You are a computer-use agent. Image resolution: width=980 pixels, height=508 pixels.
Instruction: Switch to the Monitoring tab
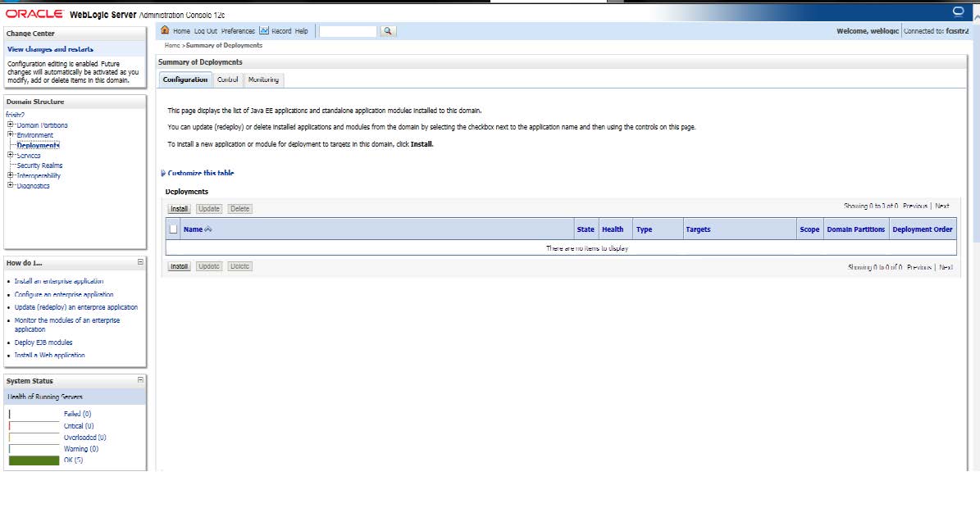click(263, 79)
